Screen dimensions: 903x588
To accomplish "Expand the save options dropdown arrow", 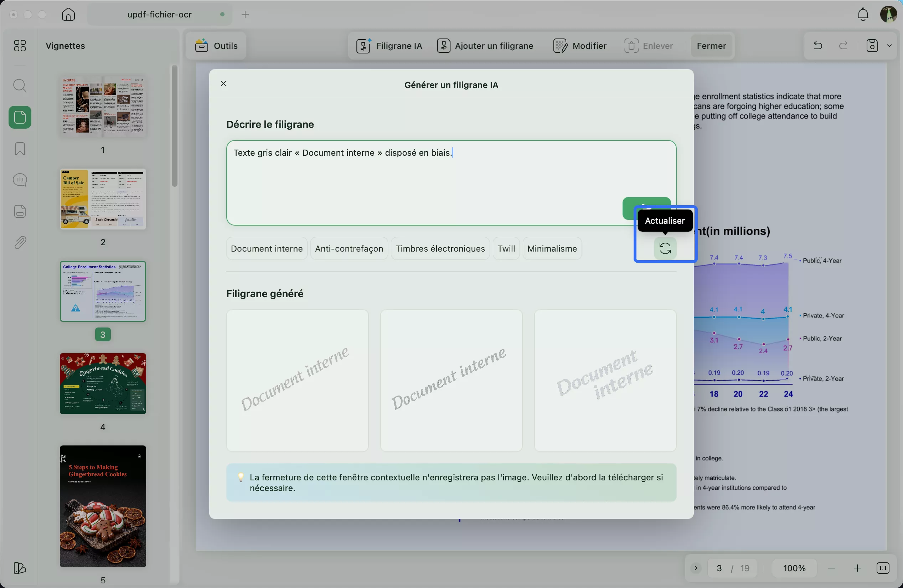I will click(889, 46).
